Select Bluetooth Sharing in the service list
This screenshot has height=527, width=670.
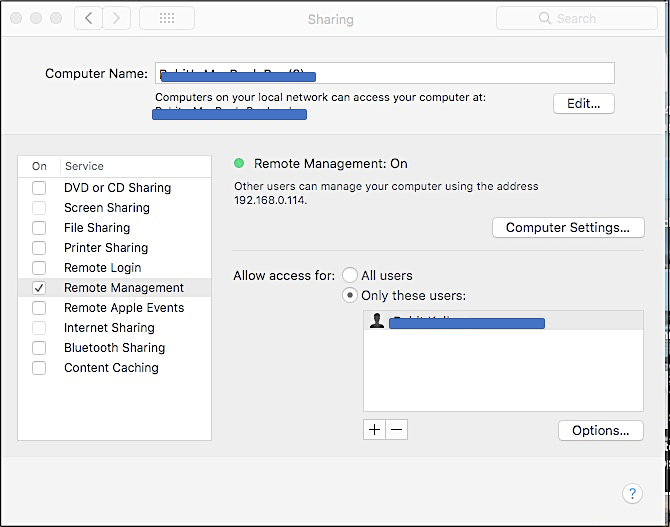(x=114, y=348)
